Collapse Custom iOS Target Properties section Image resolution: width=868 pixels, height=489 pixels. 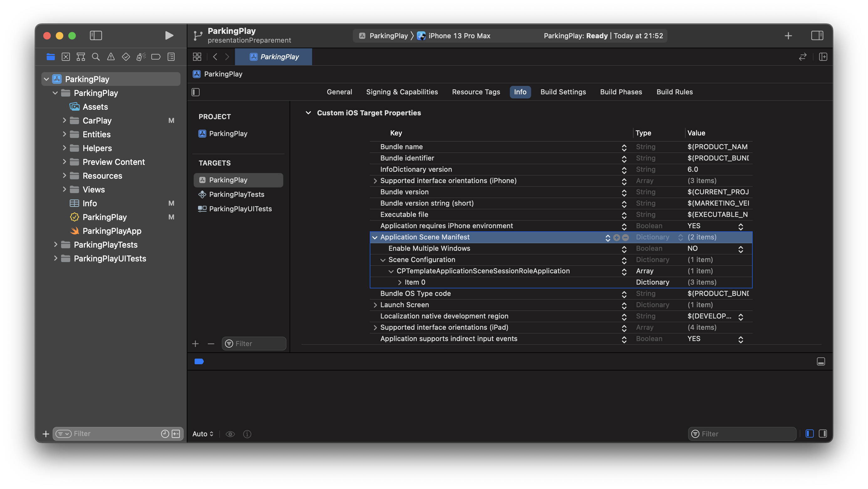pyautogui.click(x=308, y=113)
